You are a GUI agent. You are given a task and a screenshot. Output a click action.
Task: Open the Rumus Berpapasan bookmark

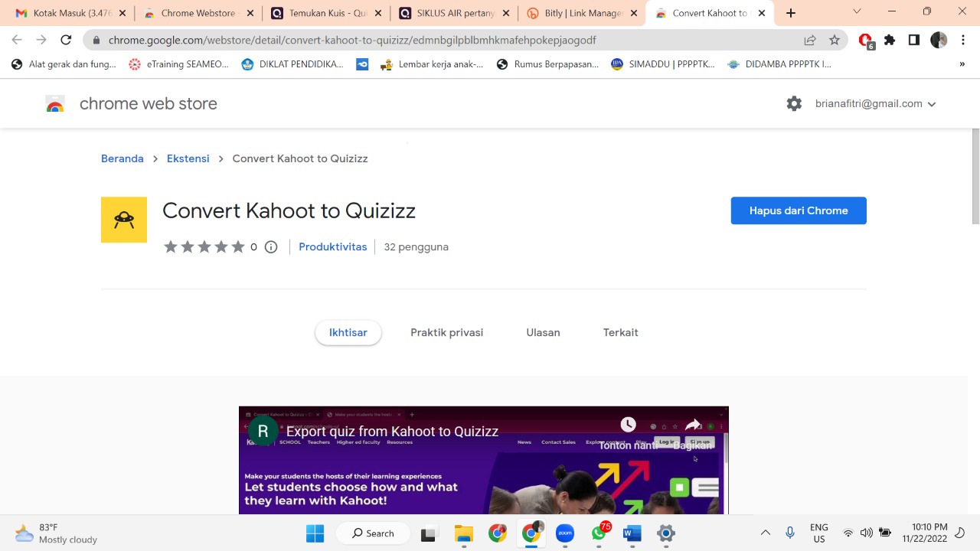point(548,64)
